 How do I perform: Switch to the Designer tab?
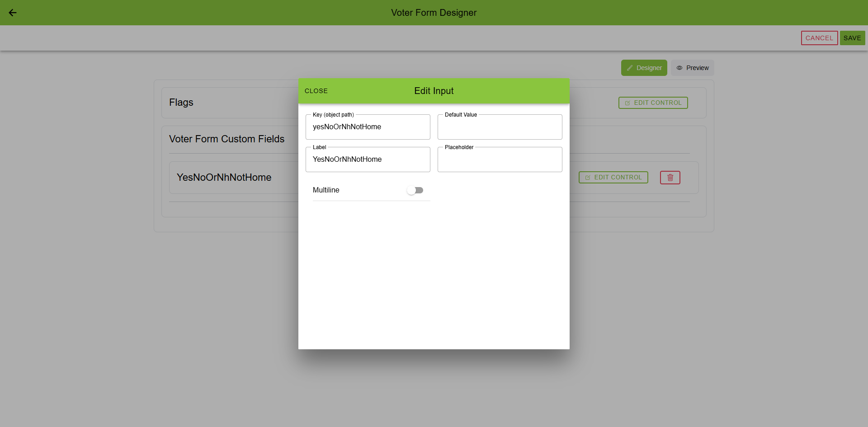(644, 68)
